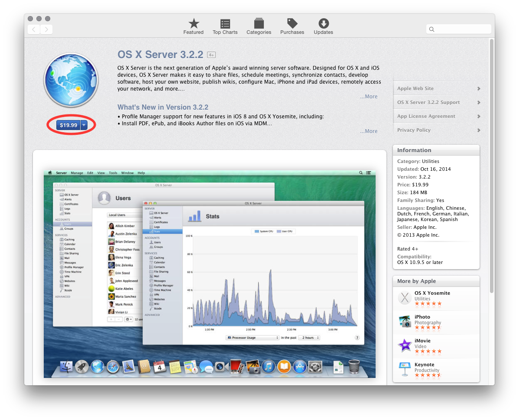Click the Size: 184 MB line
Viewport: 519px width, 420px height.
(x=412, y=193)
